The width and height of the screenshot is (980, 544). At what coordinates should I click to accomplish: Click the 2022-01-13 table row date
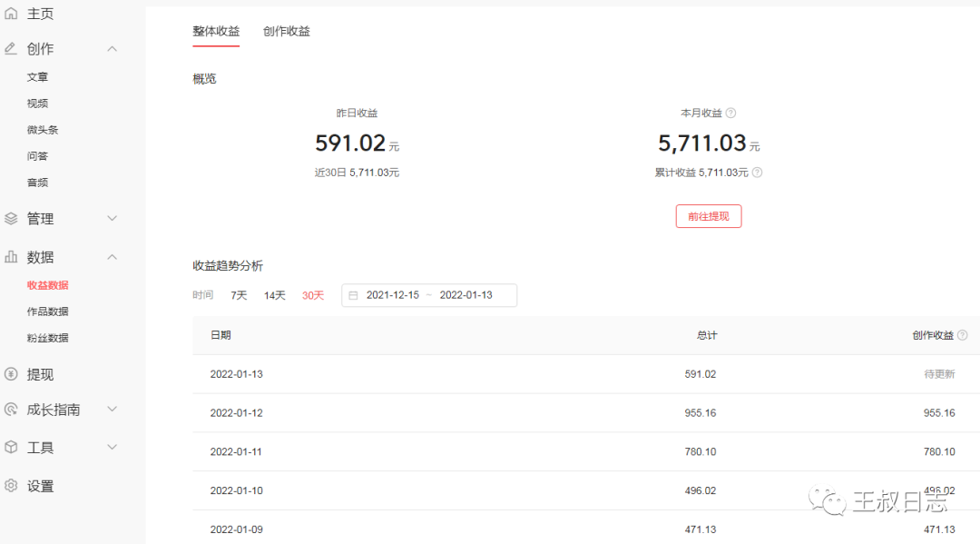pyautogui.click(x=236, y=374)
